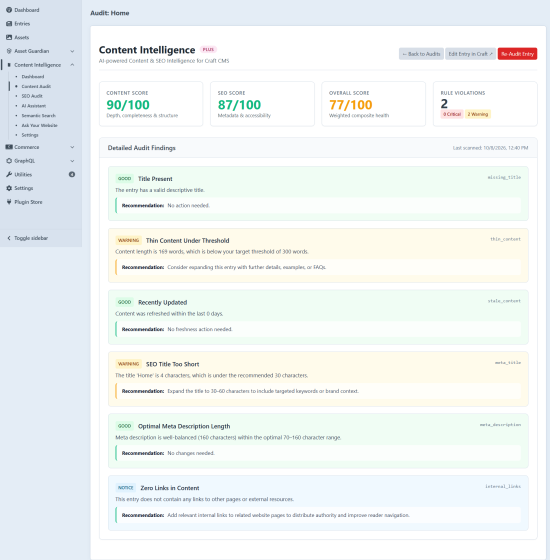
Task: Click the thin_content rule code
Action: coord(505,239)
